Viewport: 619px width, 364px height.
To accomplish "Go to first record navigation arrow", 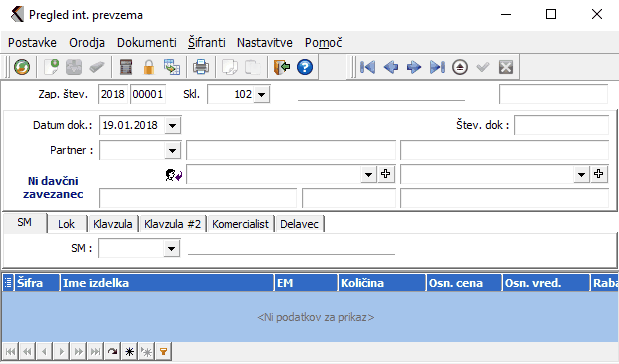I will tap(368, 67).
